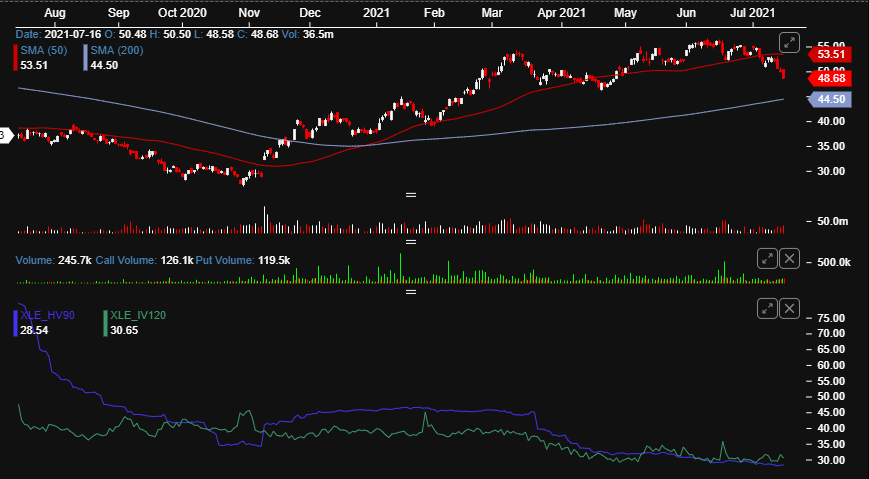
Task: Close the options volume panel
Action: [x=790, y=258]
